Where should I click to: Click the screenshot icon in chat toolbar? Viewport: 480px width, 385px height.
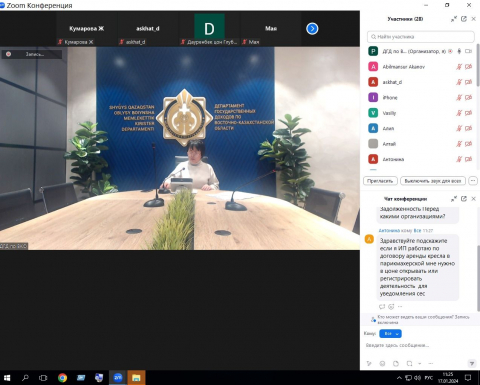[x=409, y=363]
